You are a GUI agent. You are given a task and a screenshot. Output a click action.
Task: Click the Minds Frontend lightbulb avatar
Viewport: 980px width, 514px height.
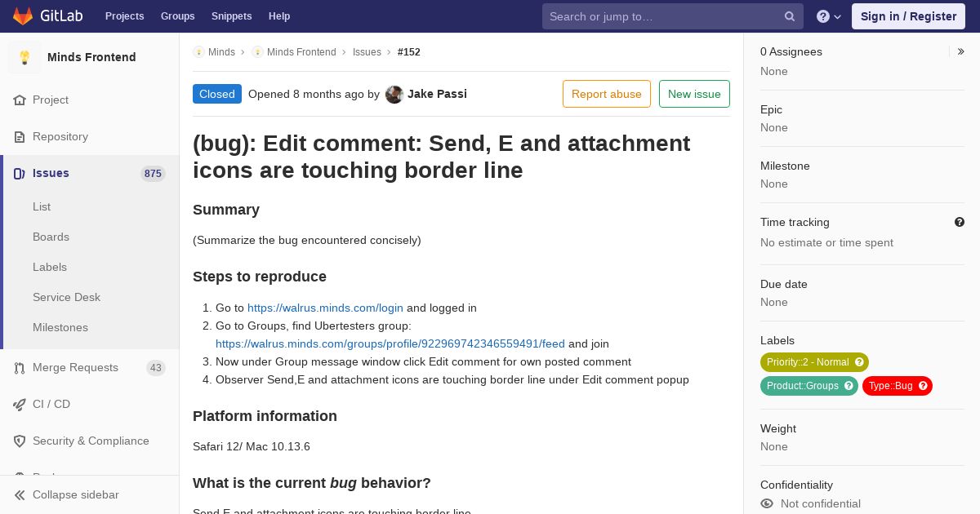pos(24,57)
